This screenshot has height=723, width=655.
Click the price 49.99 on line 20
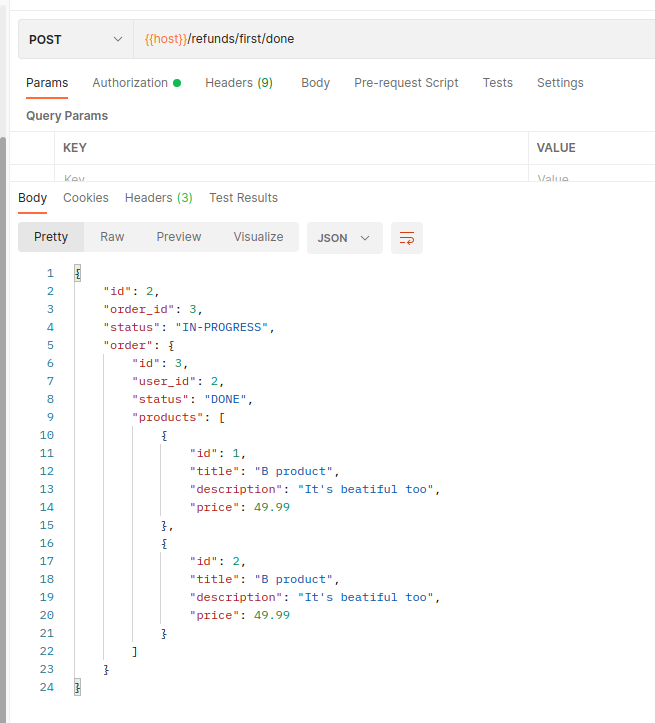(x=272, y=615)
